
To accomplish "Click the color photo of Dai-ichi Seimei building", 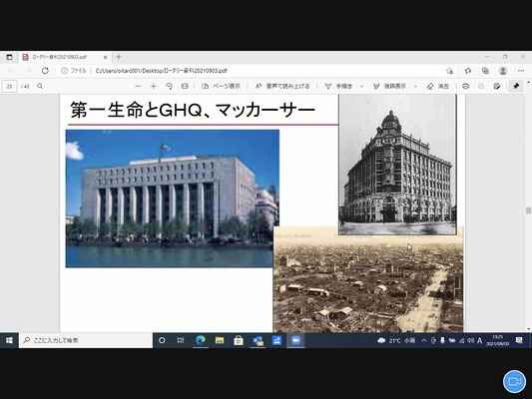I will pos(173,199).
